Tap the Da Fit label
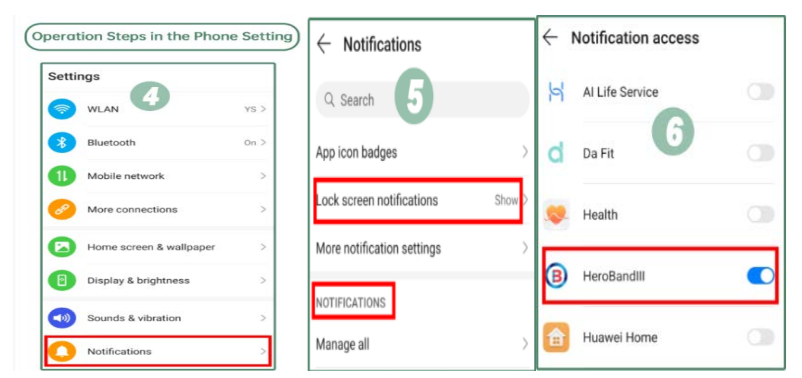The width and height of the screenshot is (802, 378). 598,153
